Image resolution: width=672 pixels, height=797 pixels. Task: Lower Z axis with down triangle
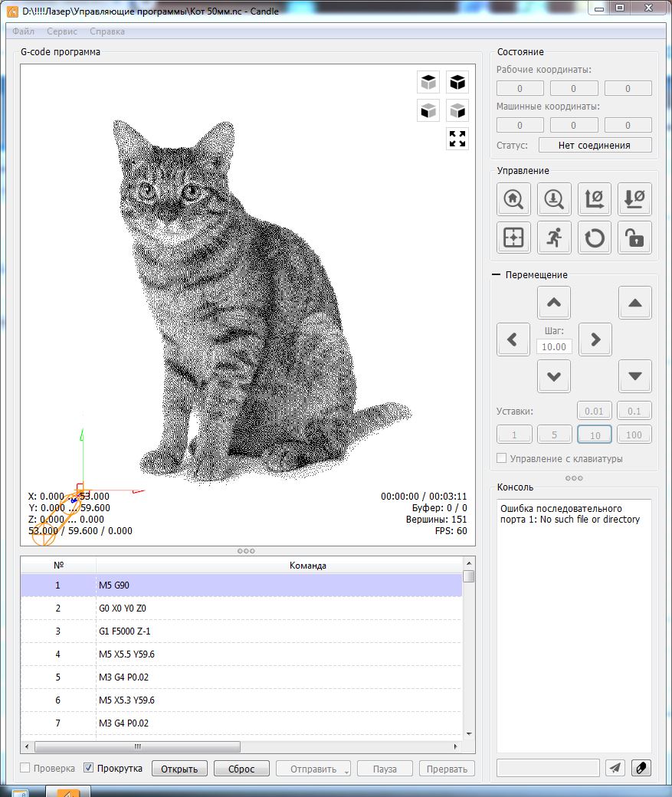(x=635, y=376)
